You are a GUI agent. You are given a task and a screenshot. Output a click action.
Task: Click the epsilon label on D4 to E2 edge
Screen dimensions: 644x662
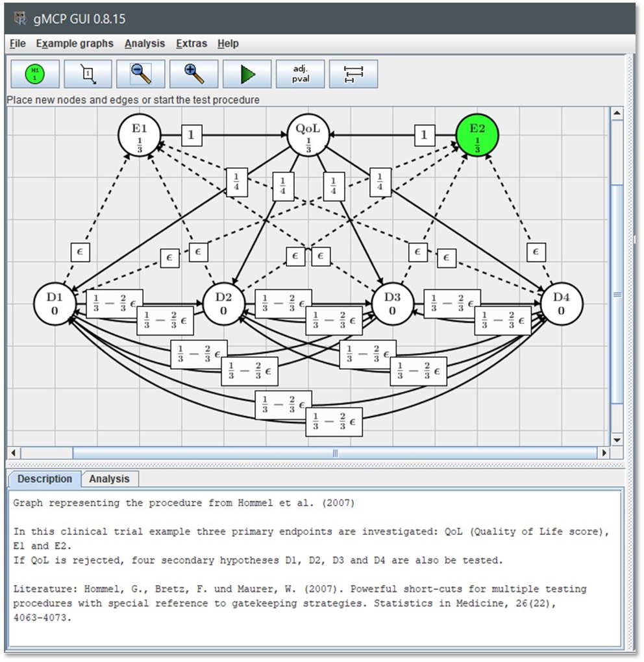coord(536,252)
